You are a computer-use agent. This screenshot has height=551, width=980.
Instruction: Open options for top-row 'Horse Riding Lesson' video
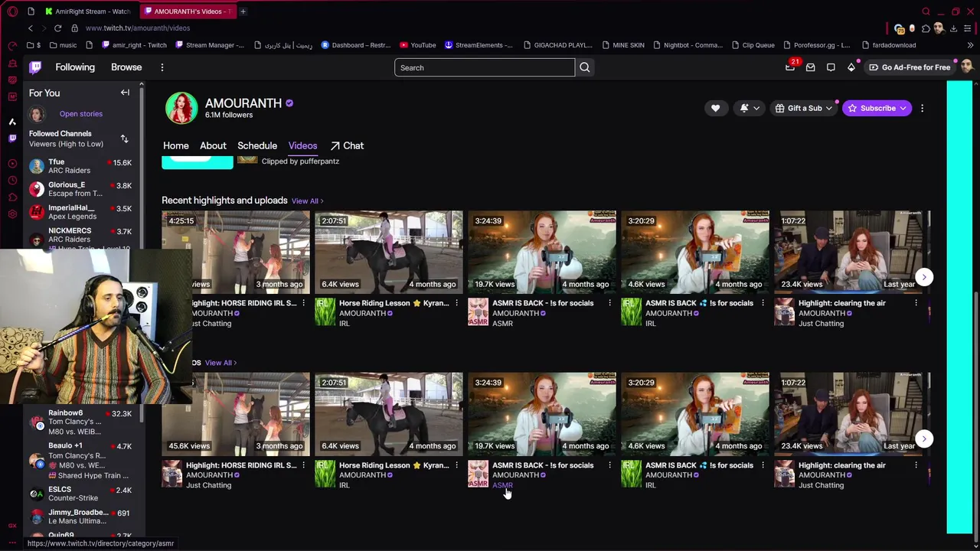[x=456, y=303]
